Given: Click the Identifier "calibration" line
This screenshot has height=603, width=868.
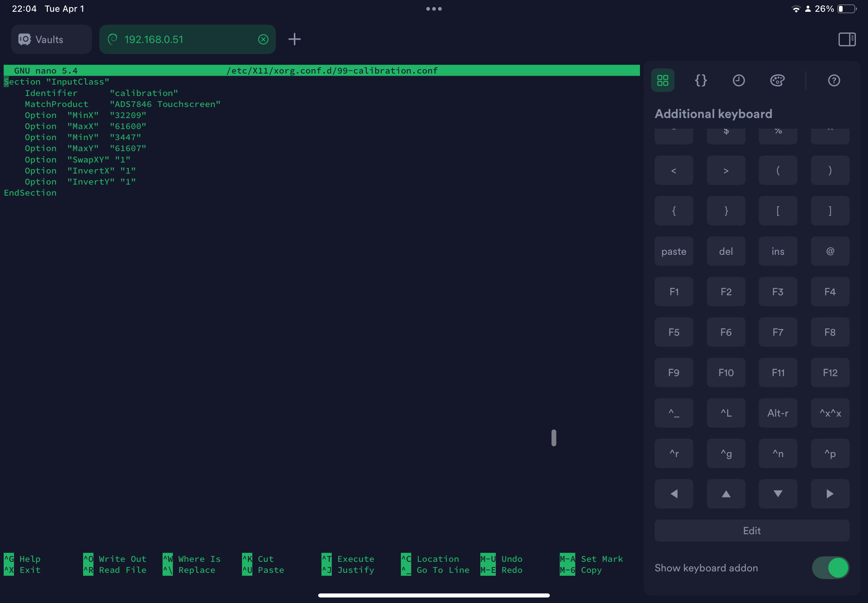Looking at the screenshot, I should 101,93.
